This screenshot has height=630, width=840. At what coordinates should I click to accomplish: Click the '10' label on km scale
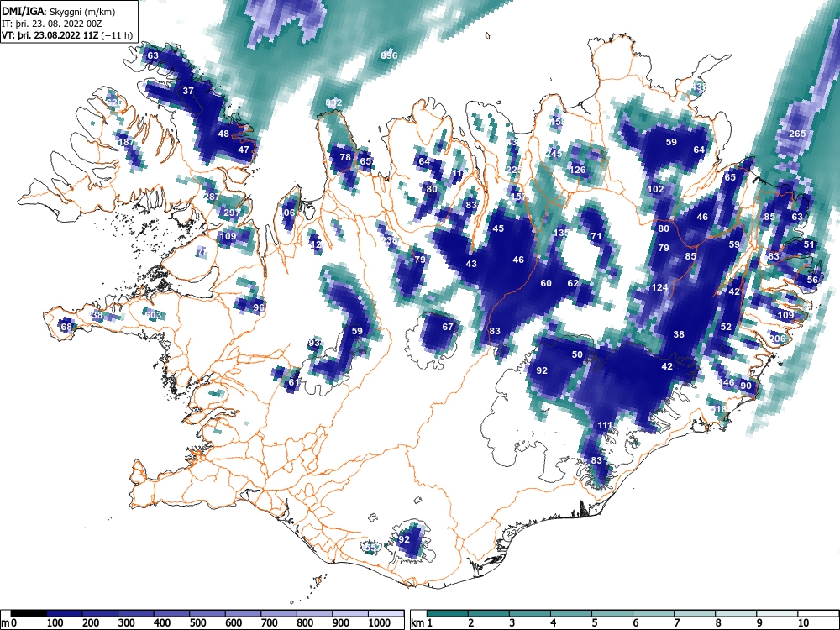(x=803, y=622)
